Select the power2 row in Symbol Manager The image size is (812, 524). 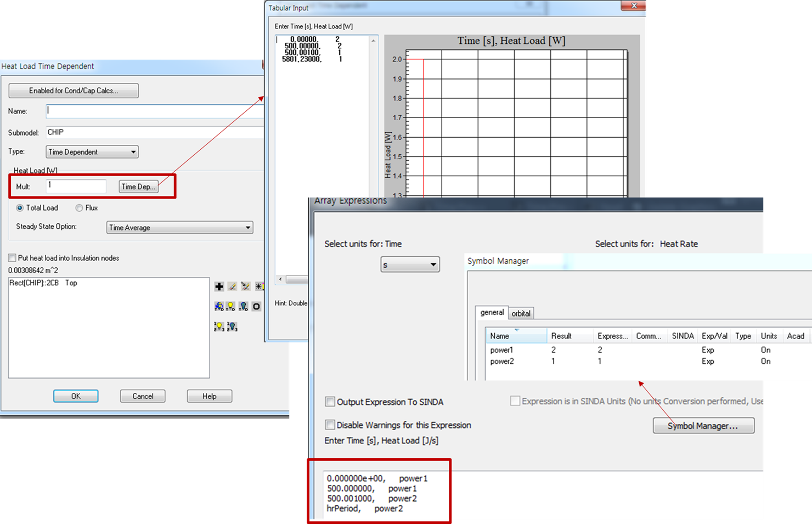click(647, 362)
